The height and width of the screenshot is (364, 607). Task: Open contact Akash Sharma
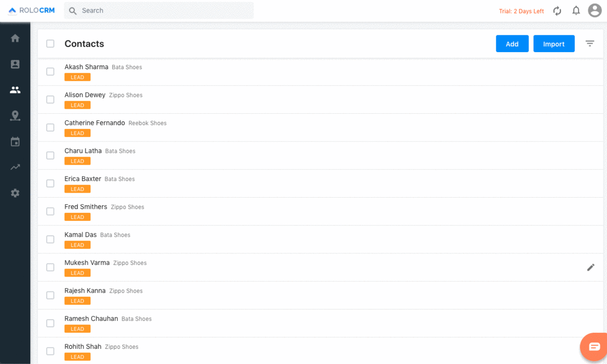click(x=86, y=67)
